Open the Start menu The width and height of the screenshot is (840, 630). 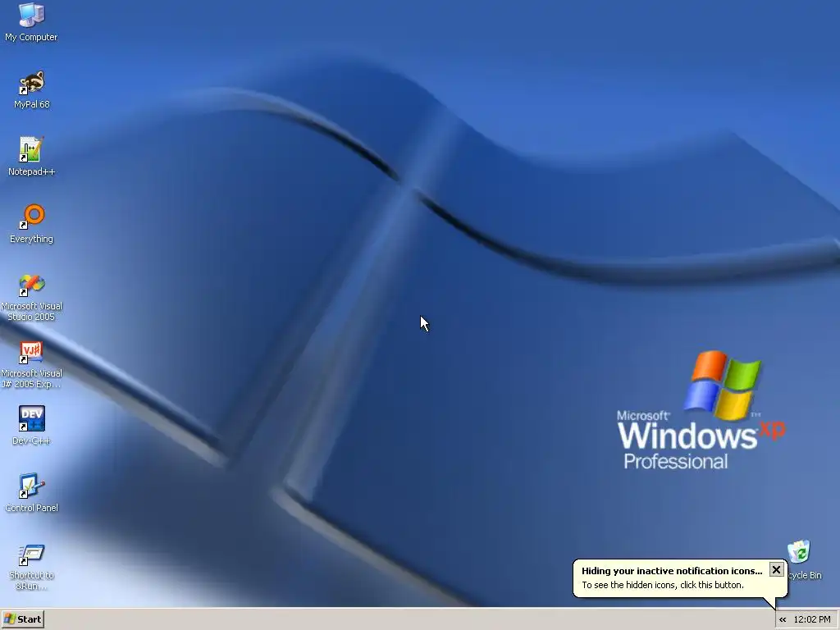click(22, 619)
